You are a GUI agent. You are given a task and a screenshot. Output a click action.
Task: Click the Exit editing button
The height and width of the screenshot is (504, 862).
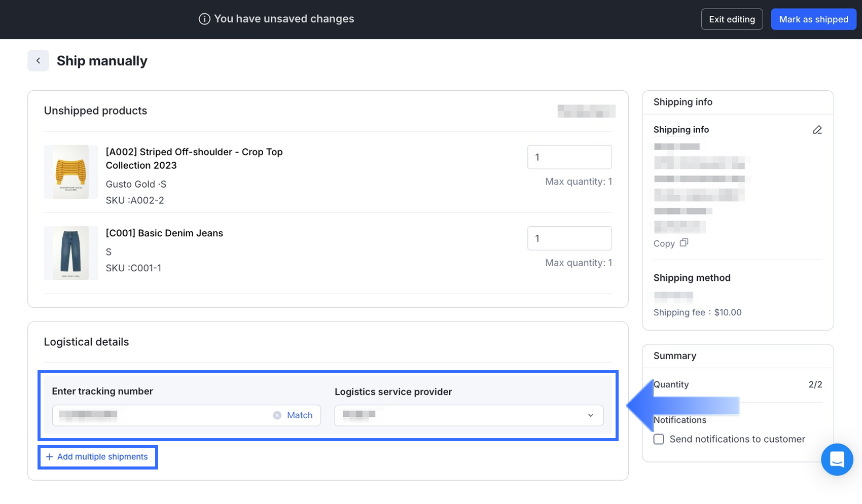pos(732,19)
